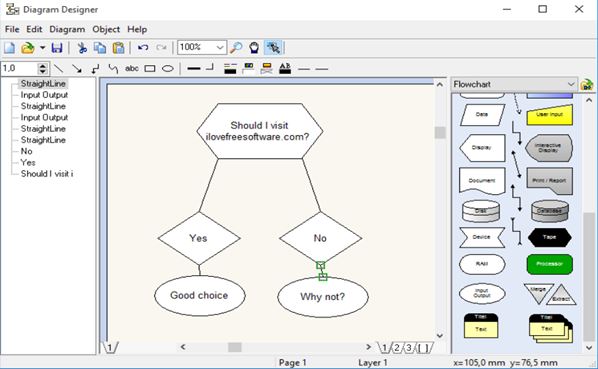Copy selection using the Copy icon

coord(100,48)
